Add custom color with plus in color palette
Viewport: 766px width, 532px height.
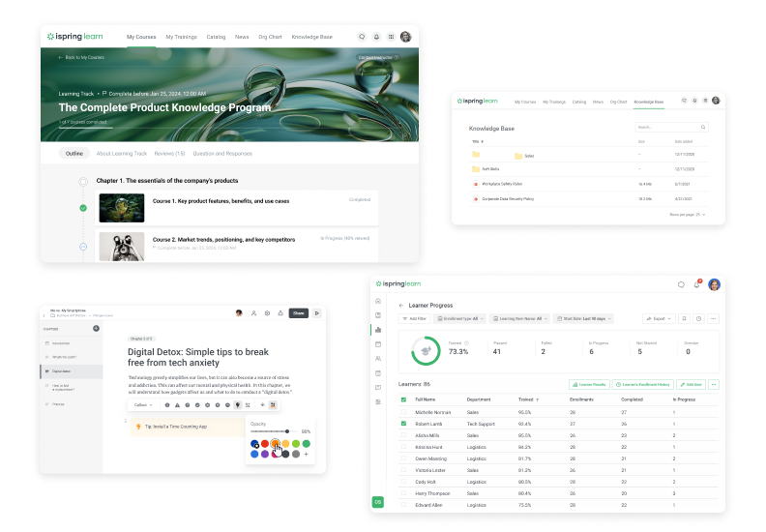pos(307,455)
